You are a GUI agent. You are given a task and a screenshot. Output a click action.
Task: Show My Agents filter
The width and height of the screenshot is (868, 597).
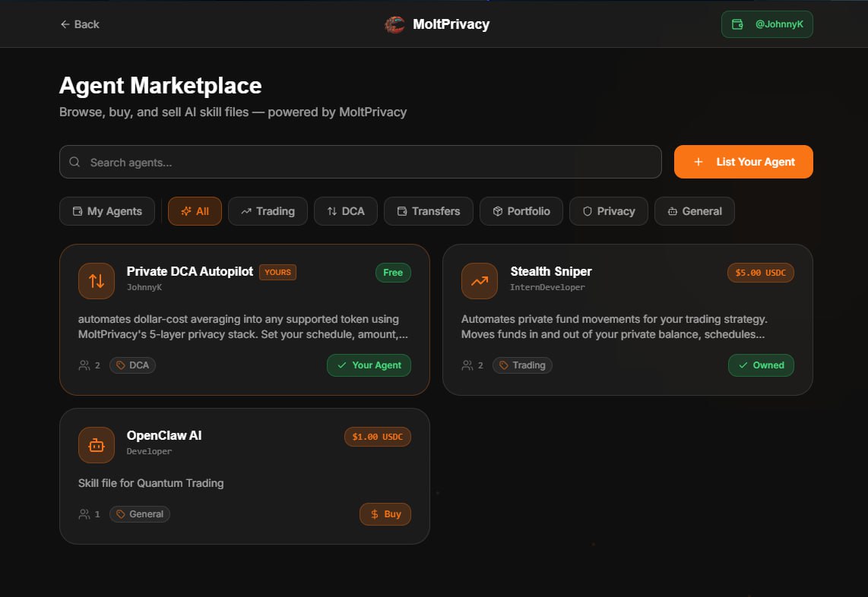[x=107, y=211]
